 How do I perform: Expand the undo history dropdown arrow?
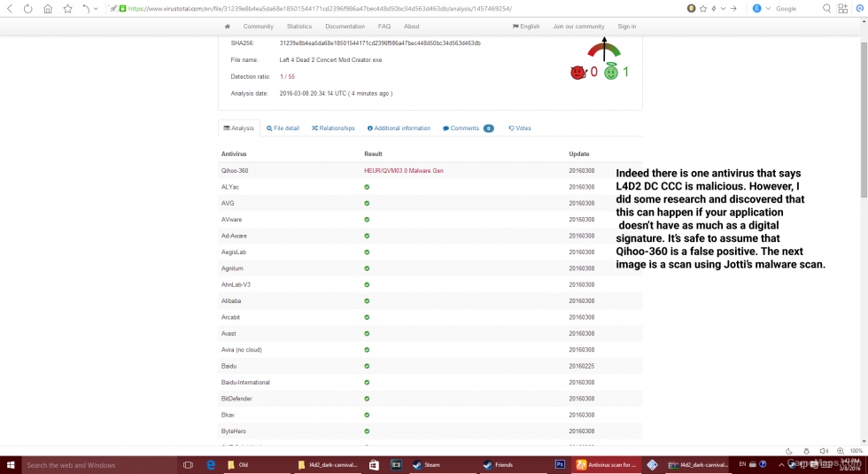[96, 9]
